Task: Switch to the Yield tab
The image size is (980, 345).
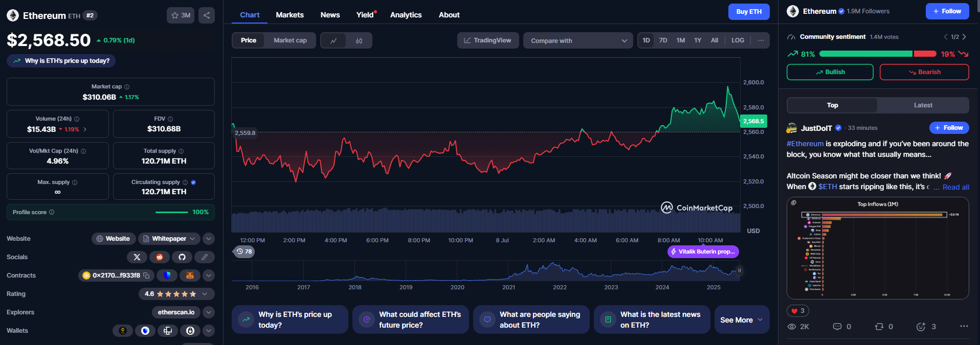Action: pos(365,15)
